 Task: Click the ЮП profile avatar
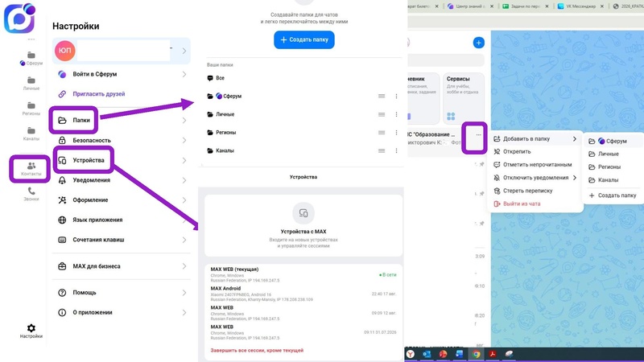pyautogui.click(x=65, y=51)
